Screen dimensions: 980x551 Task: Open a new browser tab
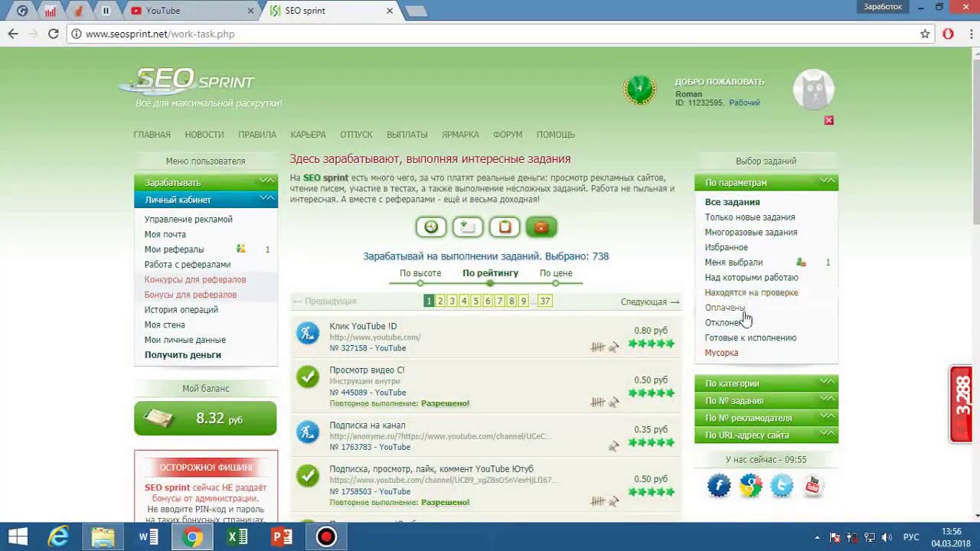pos(416,11)
